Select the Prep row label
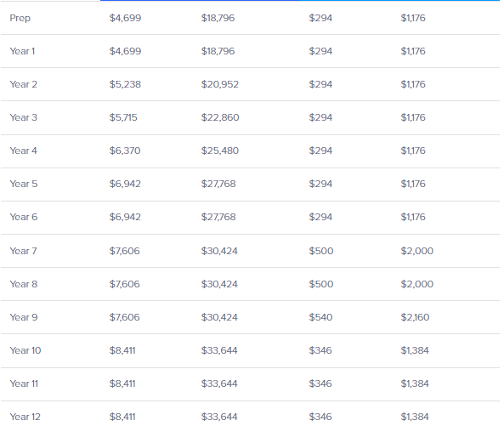504x426 pixels. point(20,18)
